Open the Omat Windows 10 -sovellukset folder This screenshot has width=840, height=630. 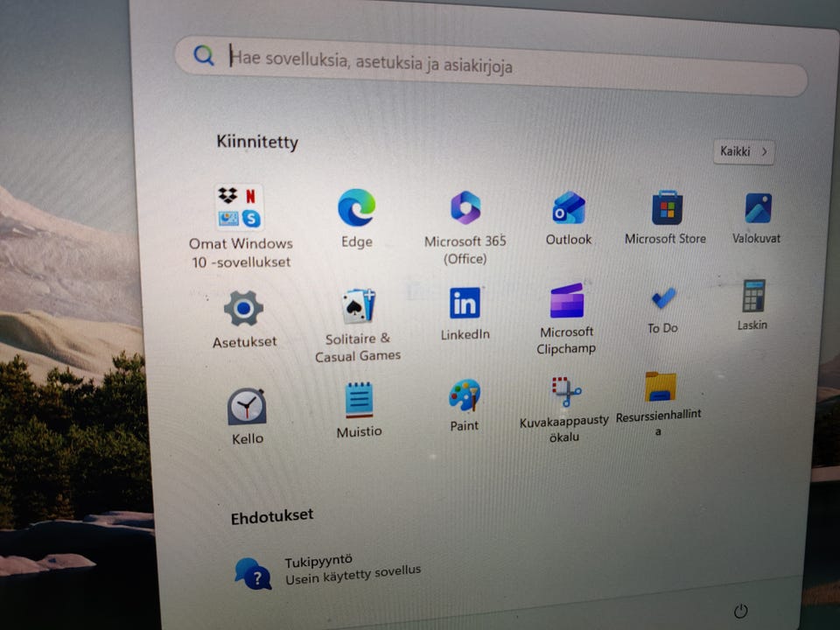pyautogui.click(x=240, y=227)
